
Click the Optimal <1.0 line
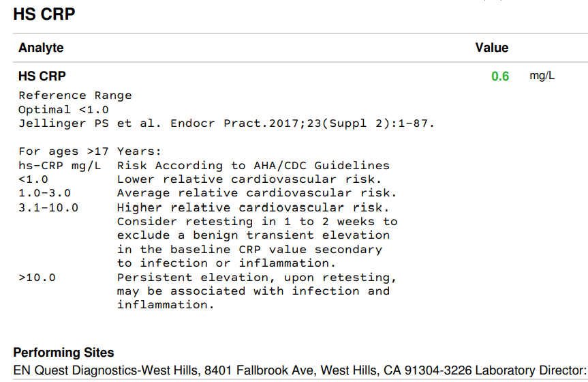click(63, 110)
